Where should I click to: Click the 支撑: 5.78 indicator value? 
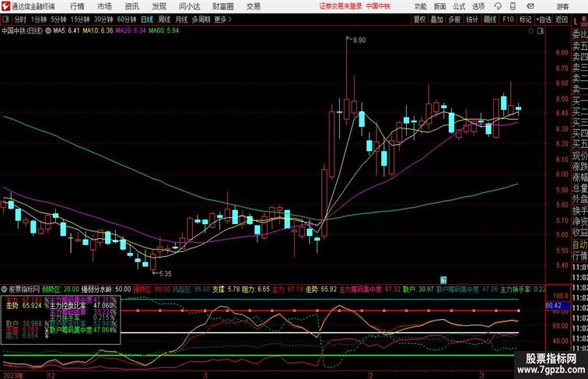226,290
